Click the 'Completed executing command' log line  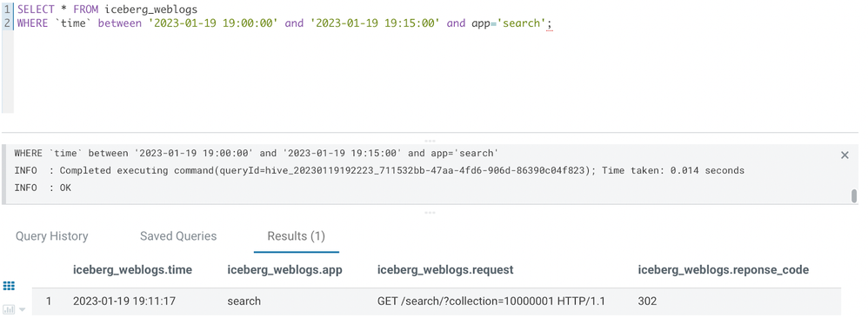379,170
